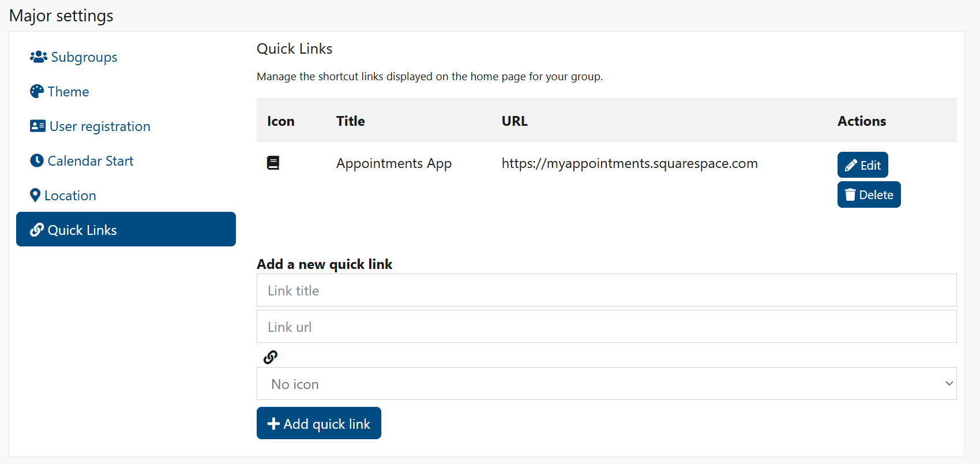Click the Subgroups people icon
This screenshot has width=980, height=464.
37,57
